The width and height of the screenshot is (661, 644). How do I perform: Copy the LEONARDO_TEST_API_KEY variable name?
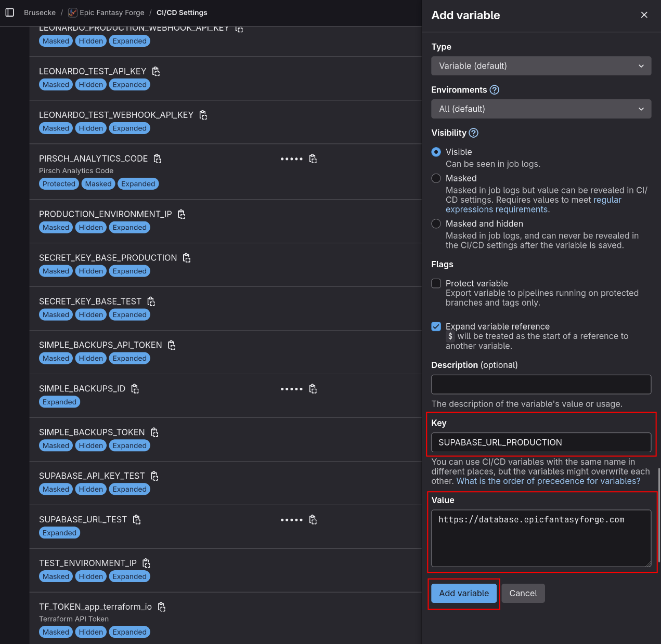[155, 71]
